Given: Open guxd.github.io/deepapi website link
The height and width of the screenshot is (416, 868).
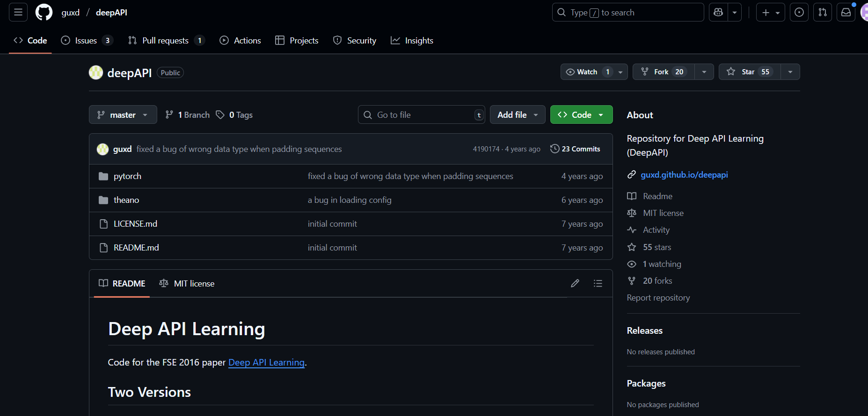Looking at the screenshot, I should point(684,175).
